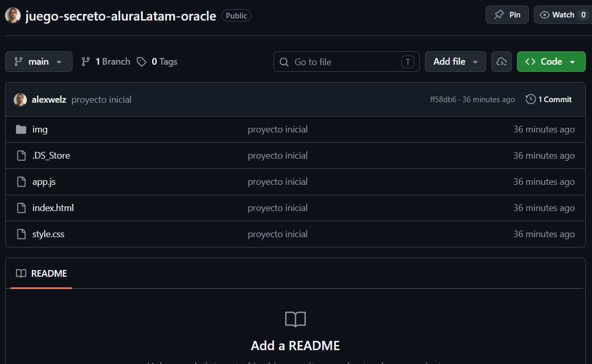The width and height of the screenshot is (592, 364).
Task: Select the file icon of .DS_Store
Action: [x=22, y=156]
